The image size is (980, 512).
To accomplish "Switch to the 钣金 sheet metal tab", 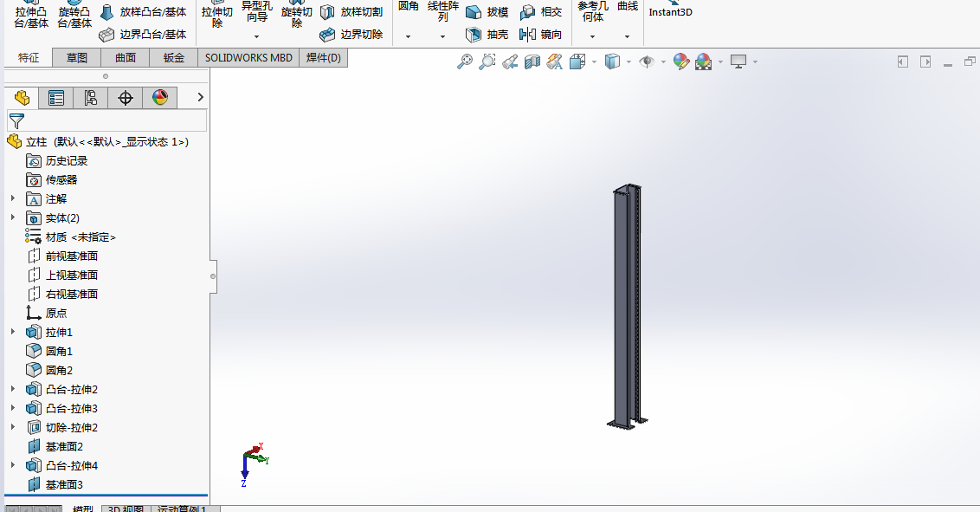I will coord(174,57).
